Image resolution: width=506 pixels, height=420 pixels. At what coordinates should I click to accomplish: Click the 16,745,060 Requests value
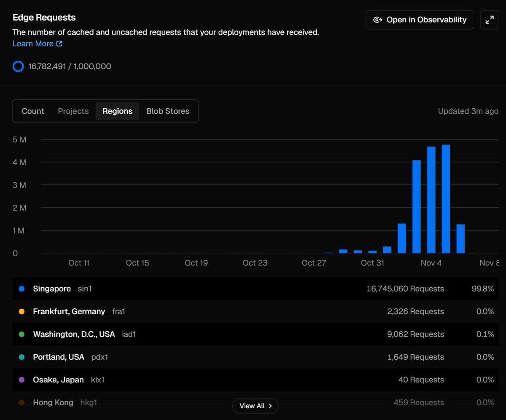point(405,289)
